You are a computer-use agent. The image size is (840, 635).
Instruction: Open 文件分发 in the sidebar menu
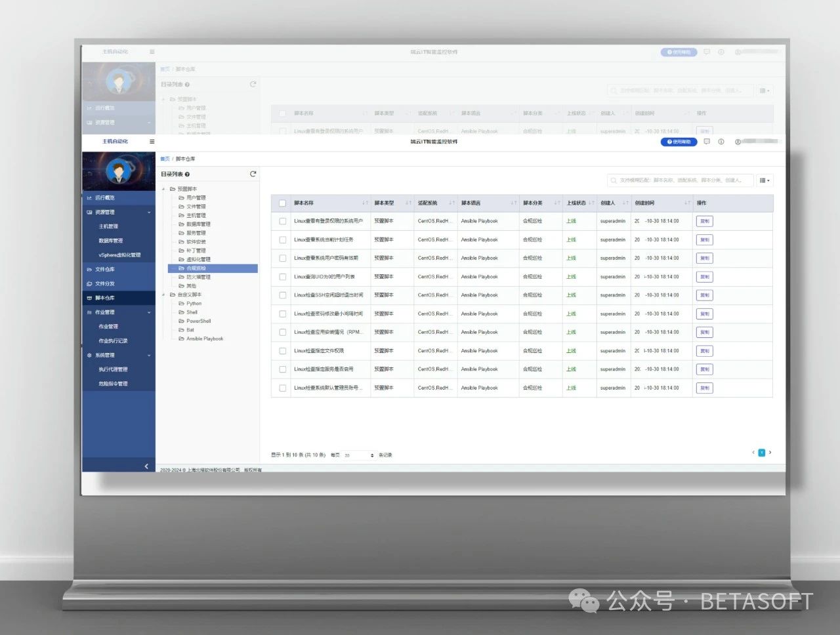(105, 283)
